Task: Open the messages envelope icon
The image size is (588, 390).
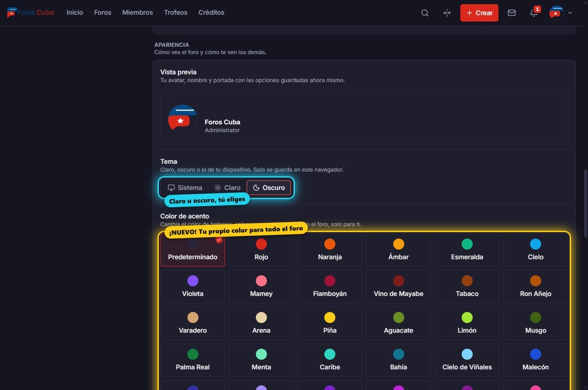Action: 512,13
